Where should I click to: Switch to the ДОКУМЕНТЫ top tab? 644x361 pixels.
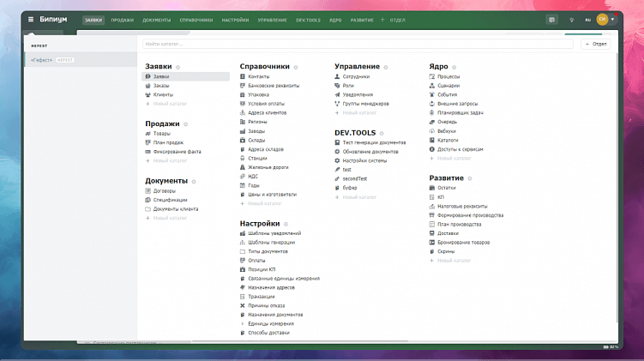pyautogui.click(x=156, y=20)
